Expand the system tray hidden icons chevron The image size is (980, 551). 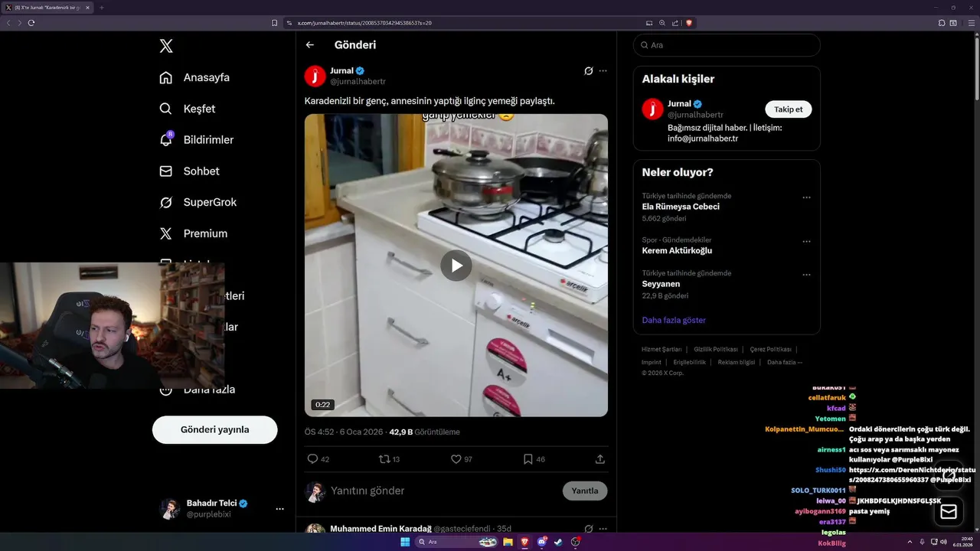910,542
